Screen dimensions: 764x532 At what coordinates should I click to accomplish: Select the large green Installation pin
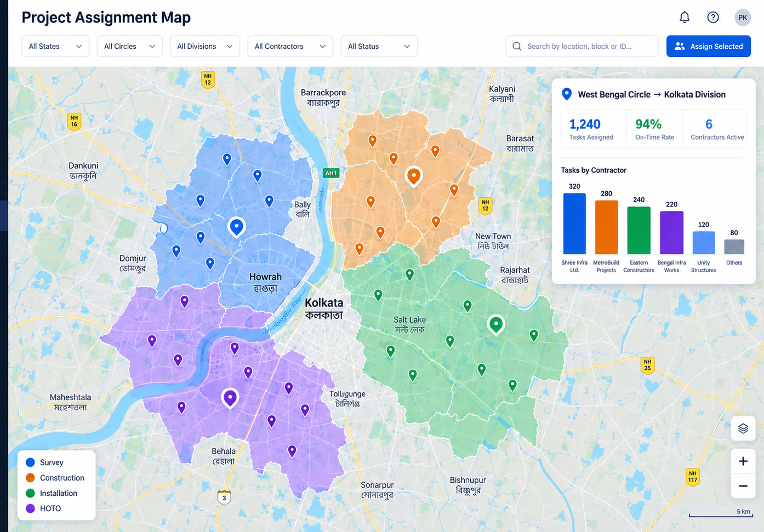pyautogui.click(x=495, y=324)
